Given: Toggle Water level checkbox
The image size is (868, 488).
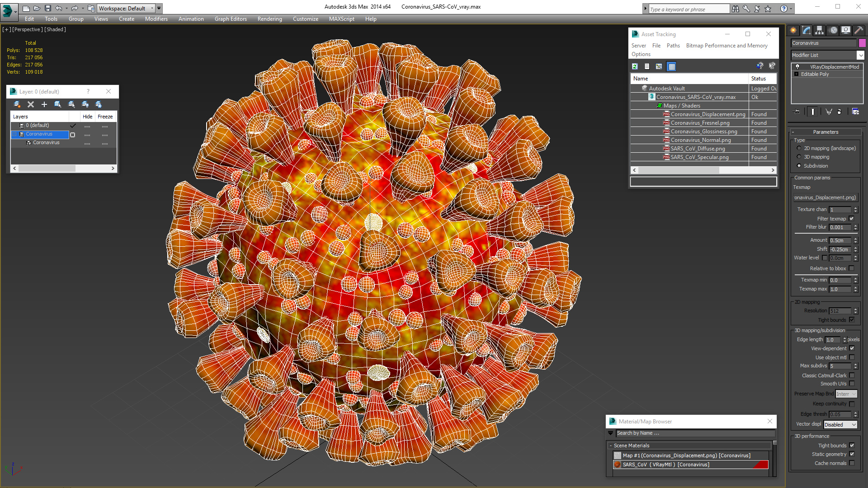Looking at the screenshot, I should coord(825,258).
